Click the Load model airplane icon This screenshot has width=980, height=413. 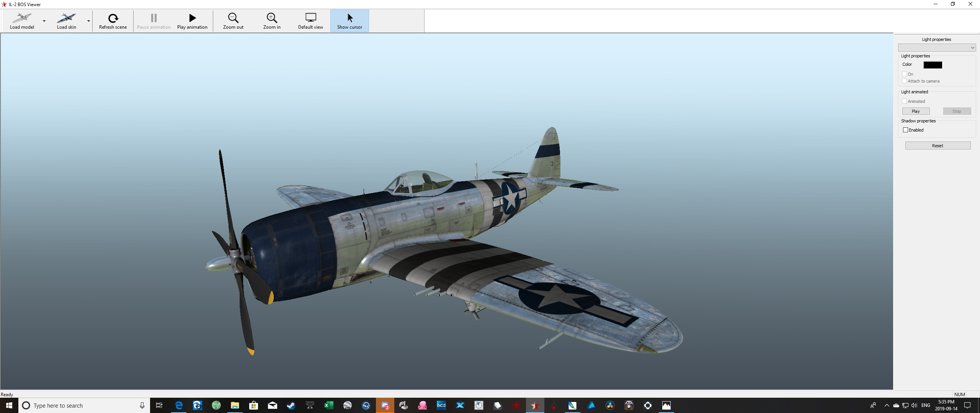pos(22,18)
